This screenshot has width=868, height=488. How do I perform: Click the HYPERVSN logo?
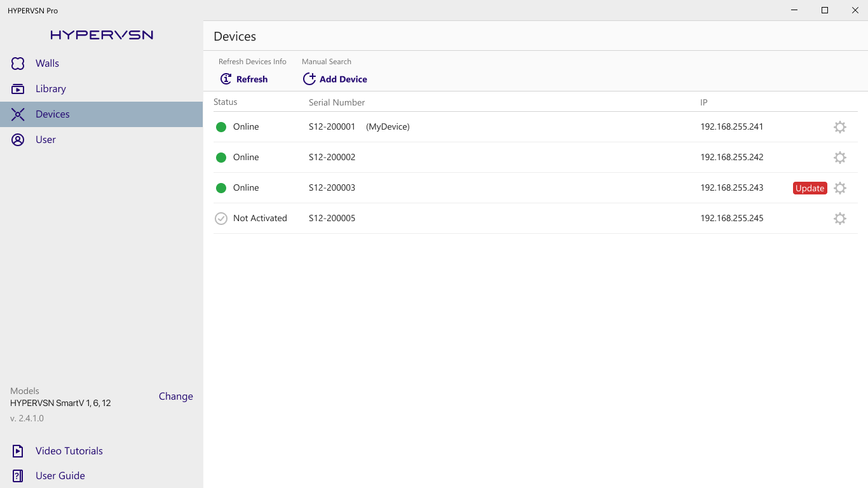[x=102, y=35]
